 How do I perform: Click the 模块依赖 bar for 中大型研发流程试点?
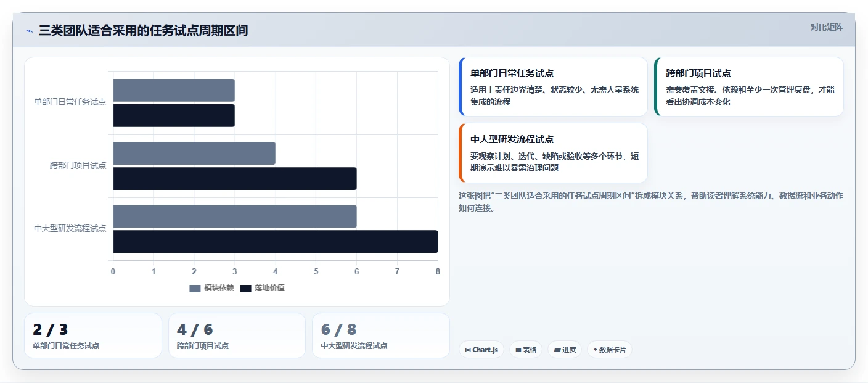click(x=235, y=216)
